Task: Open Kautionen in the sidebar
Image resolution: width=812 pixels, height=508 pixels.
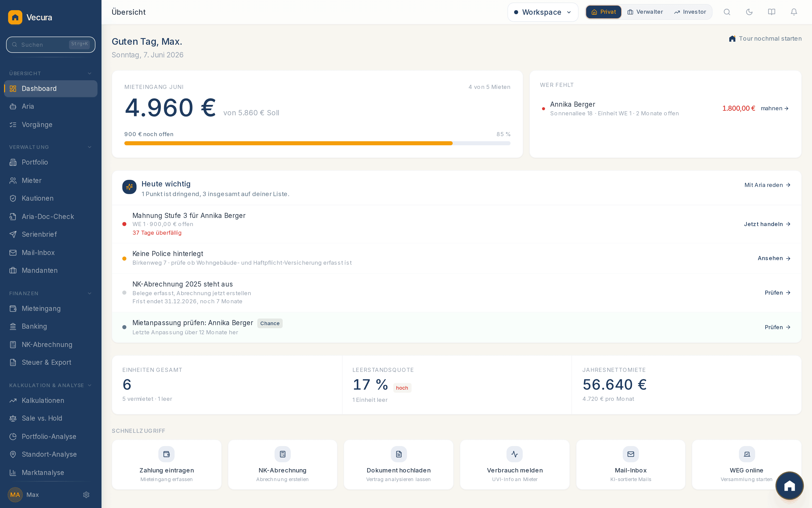Action: tap(51, 198)
